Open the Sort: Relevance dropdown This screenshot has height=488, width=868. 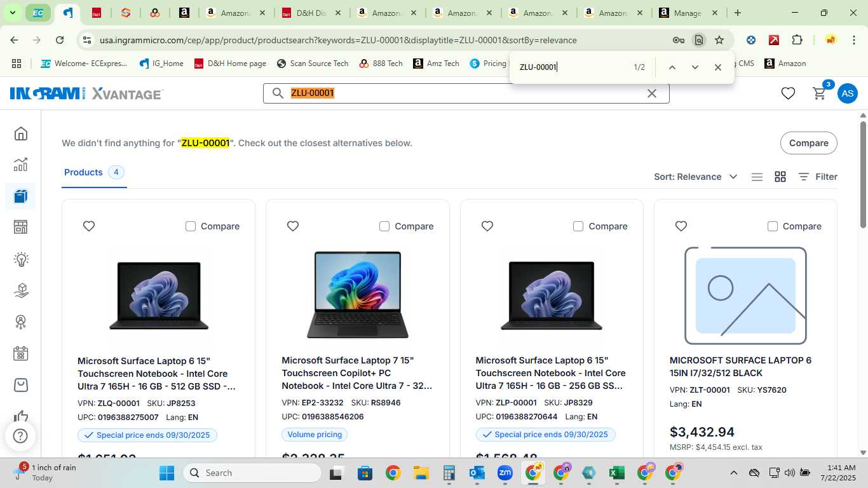coord(696,177)
